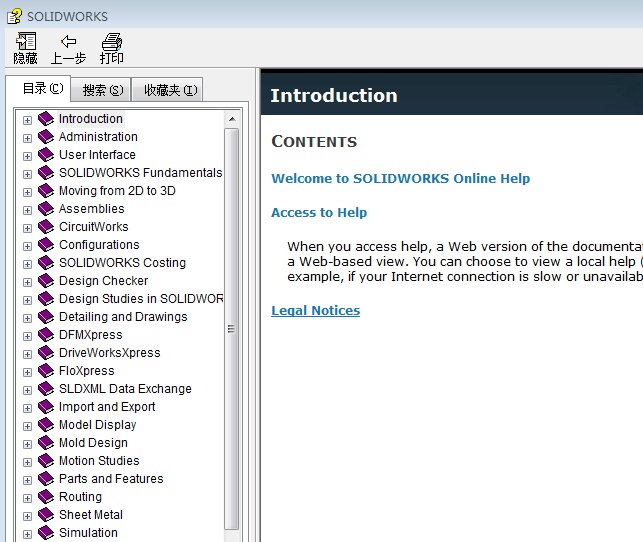
Task: Click the book icon beside User Interface
Action: pos(46,155)
